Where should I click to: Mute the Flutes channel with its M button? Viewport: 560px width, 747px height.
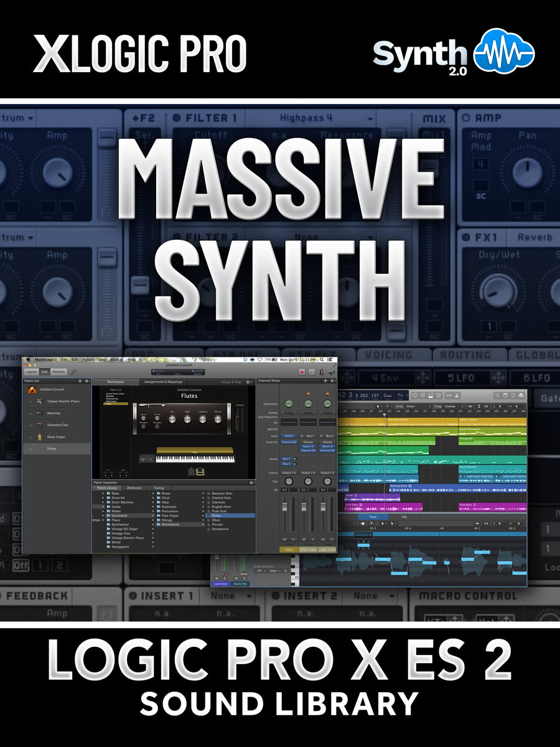pos(285,539)
